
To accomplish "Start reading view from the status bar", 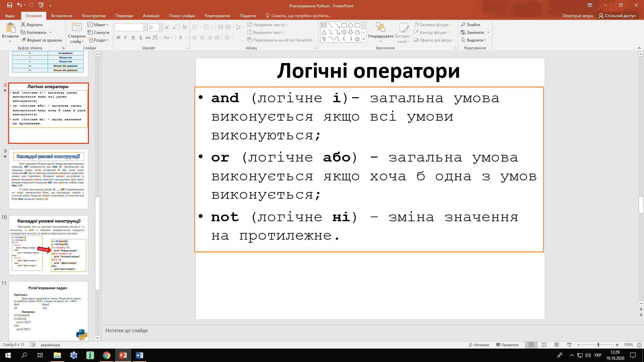I will [556, 345].
